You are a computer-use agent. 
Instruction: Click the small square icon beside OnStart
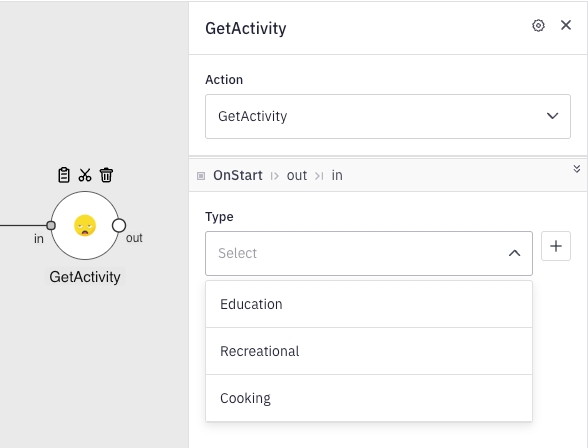coord(201,176)
